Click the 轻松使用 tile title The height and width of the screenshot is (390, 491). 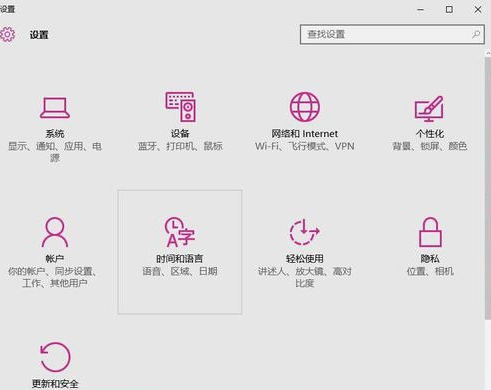point(304,259)
